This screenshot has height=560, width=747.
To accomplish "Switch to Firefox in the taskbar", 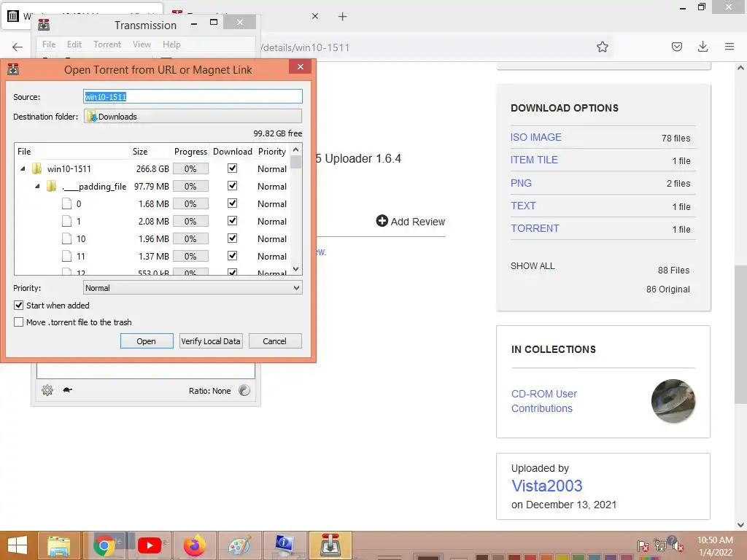I will click(194, 545).
